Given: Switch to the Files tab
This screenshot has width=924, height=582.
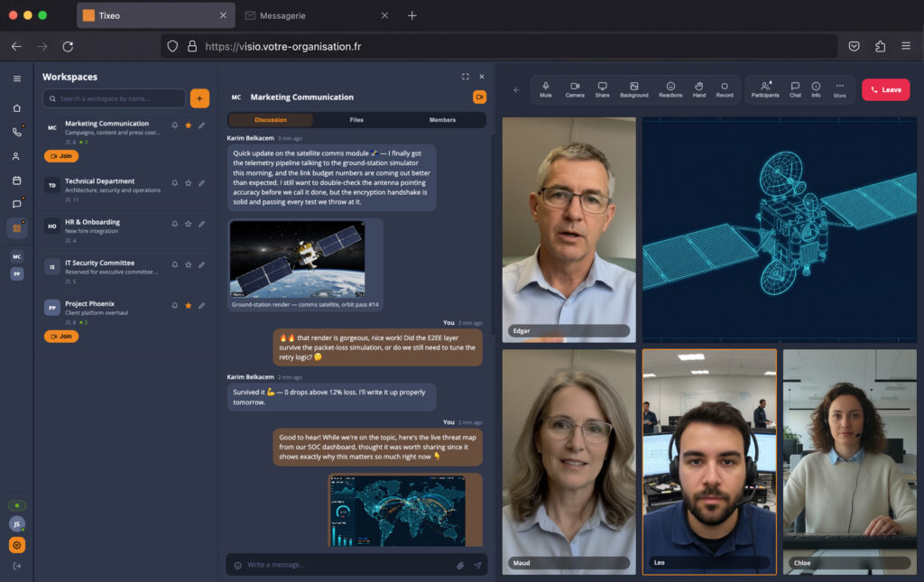Looking at the screenshot, I should click(356, 120).
